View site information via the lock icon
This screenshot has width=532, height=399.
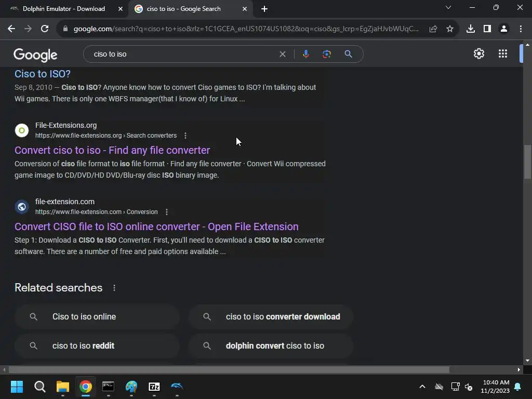point(65,29)
